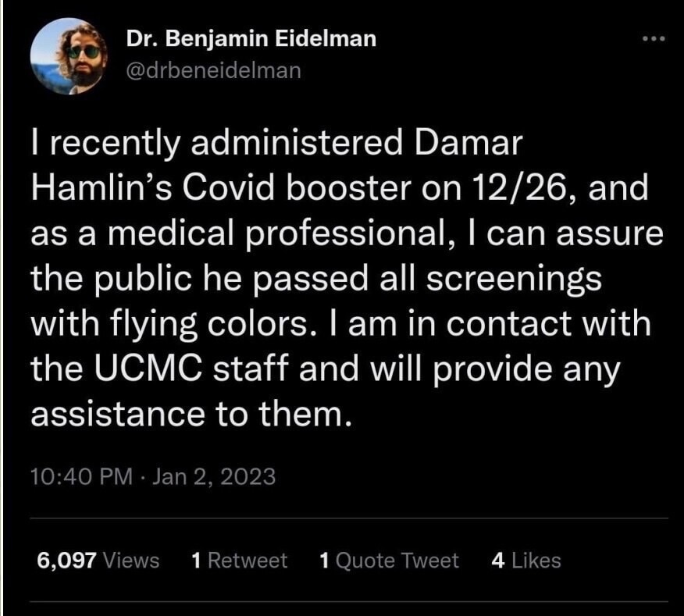The width and height of the screenshot is (684, 616).
Task: Open the 6,097 Views analytics
Action: click(x=98, y=560)
